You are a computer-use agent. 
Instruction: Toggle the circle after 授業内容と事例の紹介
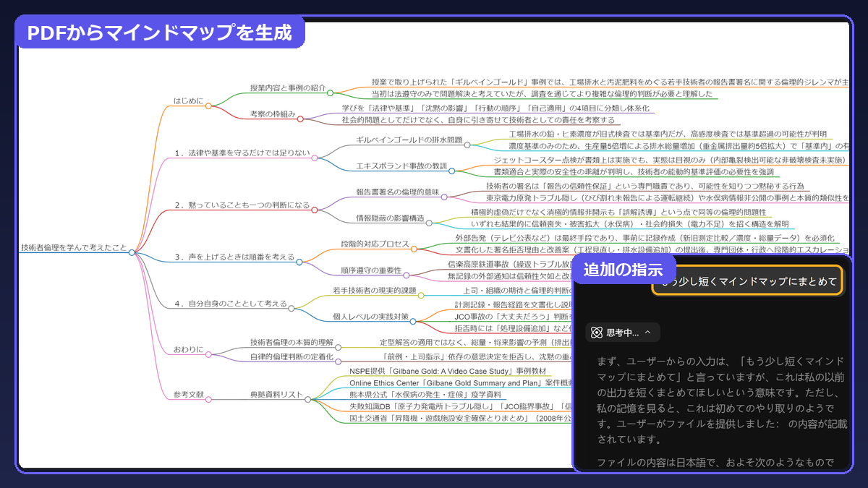click(330, 93)
